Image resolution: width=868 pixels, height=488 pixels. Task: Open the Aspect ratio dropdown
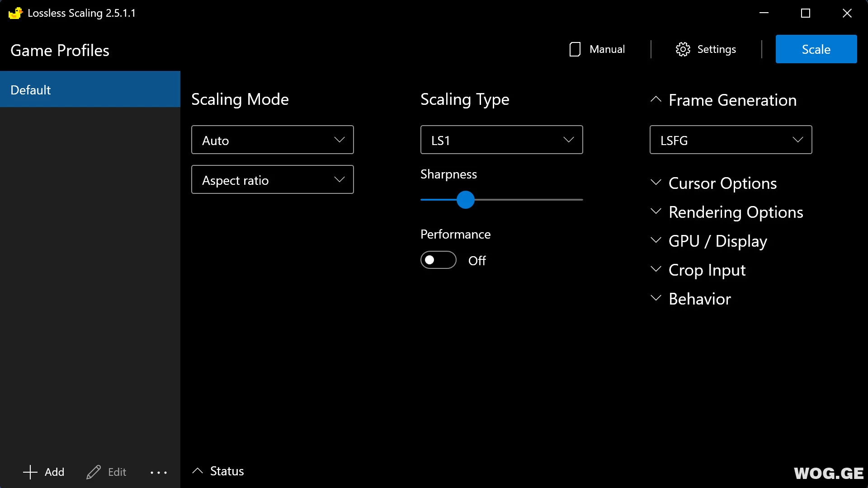[x=273, y=180]
